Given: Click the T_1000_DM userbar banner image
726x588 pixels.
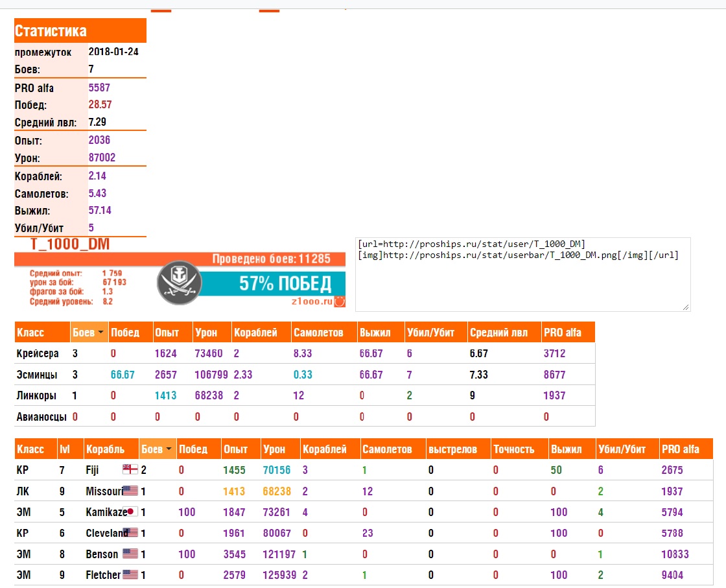Looking at the screenshot, I should [180, 272].
